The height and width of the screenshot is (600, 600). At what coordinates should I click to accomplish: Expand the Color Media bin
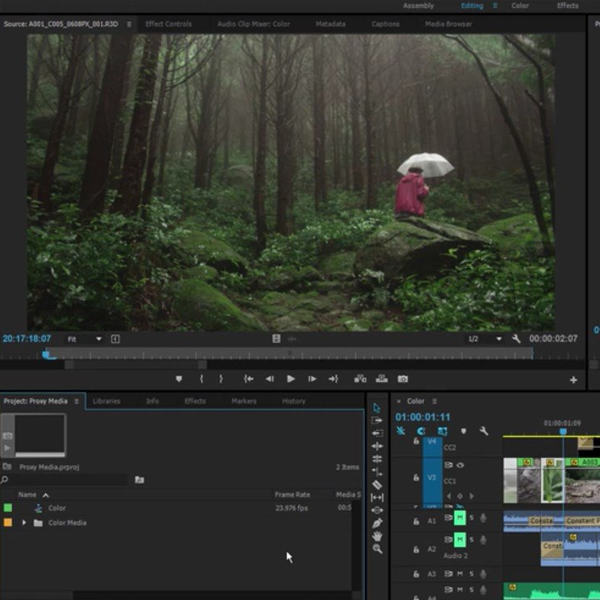point(24,523)
